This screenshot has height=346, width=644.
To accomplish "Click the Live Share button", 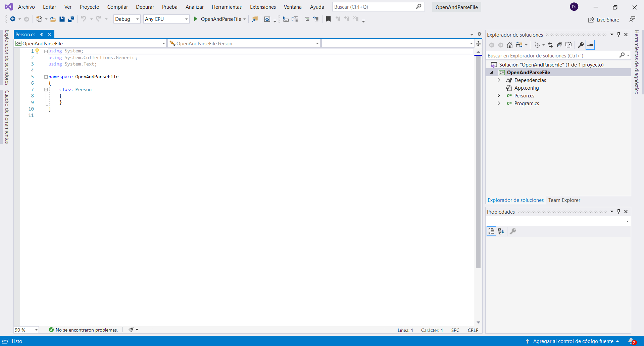I will tap(604, 20).
